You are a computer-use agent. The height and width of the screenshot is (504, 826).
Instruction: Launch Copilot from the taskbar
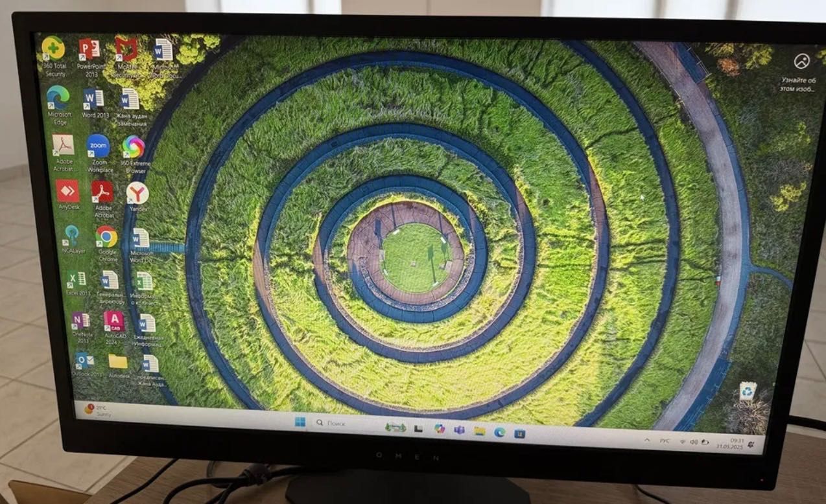tap(440, 429)
